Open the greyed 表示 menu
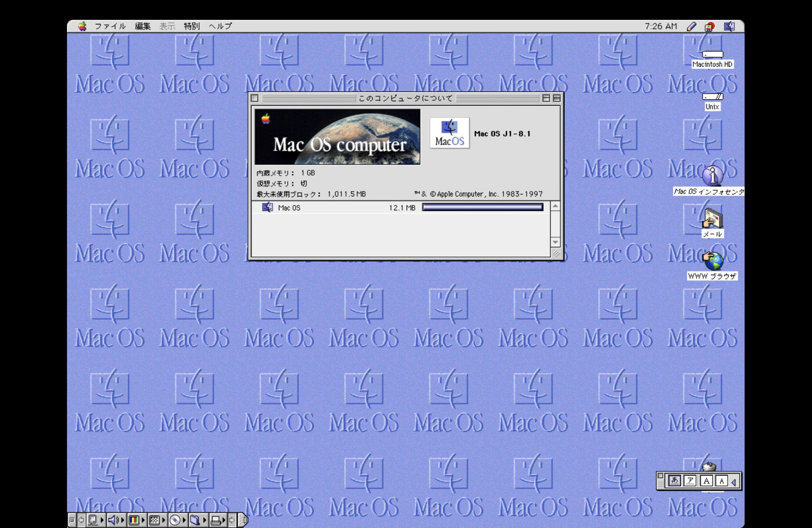Viewport: 812px width, 528px height. click(167, 26)
